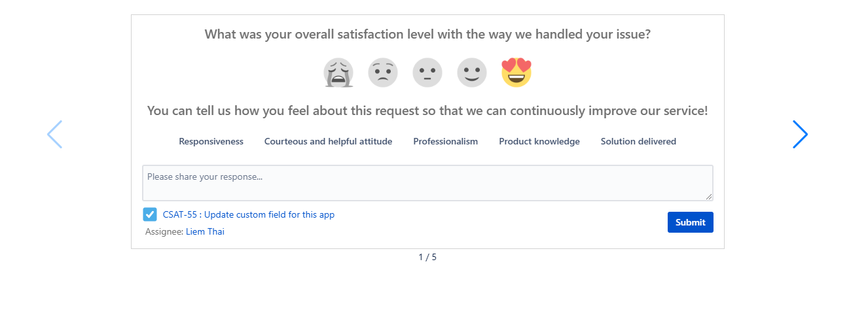
Task: Click the overall satisfaction question heading
Action: click(x=427, y=34)
